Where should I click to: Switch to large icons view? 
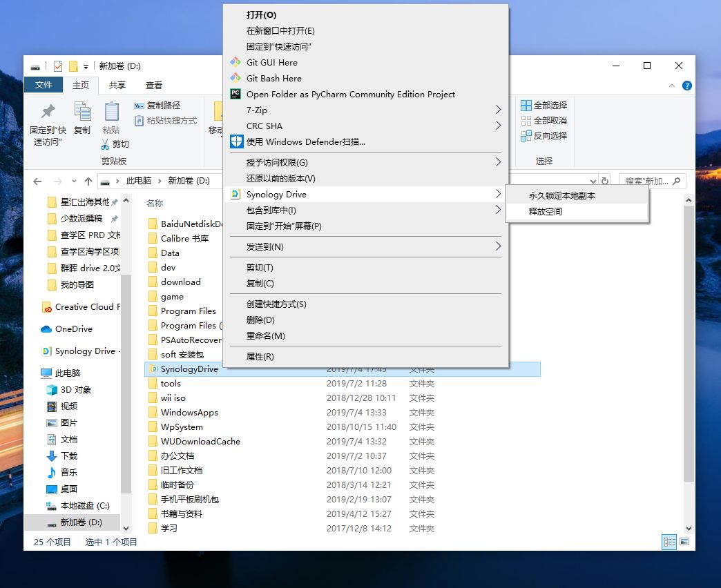coord(684,542)
